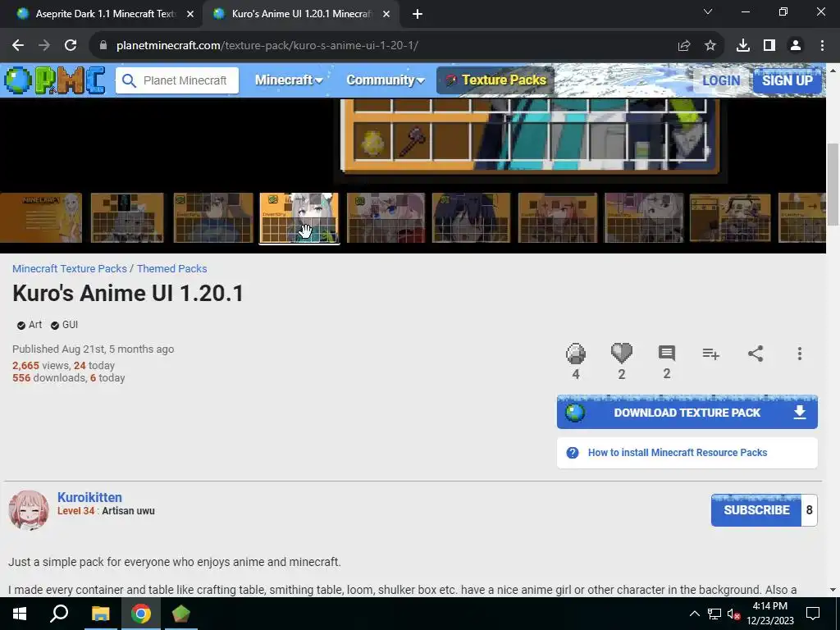Close the Aseprite Dark tab

[190, 14]
